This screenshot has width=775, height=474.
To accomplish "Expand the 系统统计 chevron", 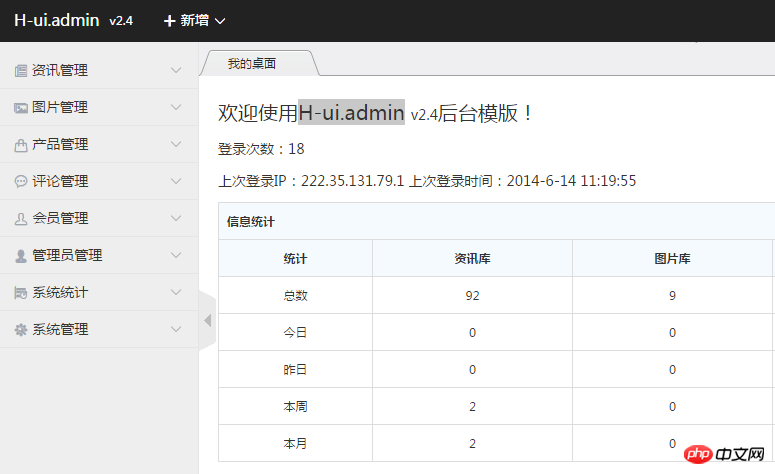I will click(176, 292).
